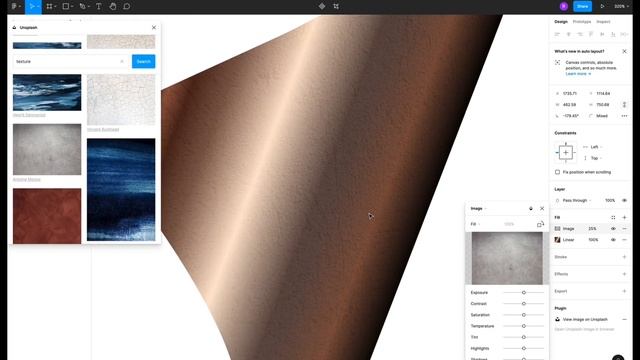
Task: Click the width field
Action: pos(570,105)
